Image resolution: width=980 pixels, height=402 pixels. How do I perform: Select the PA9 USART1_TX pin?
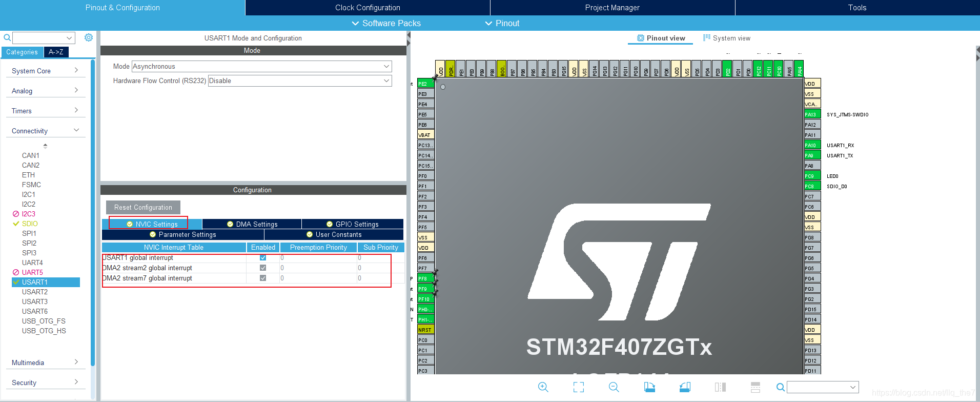812,155
